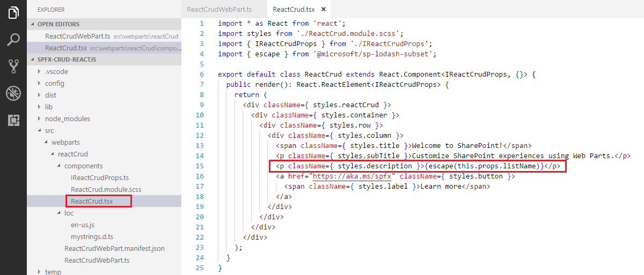The width and height of the screenshot is (644, 275).
Task: Open the Debug view icon
Action: 13,93
